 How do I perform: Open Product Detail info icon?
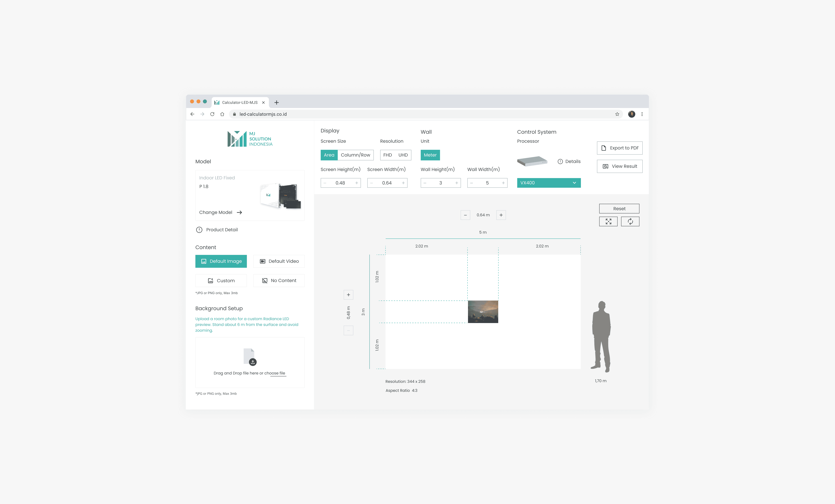(x=199, y=230)
